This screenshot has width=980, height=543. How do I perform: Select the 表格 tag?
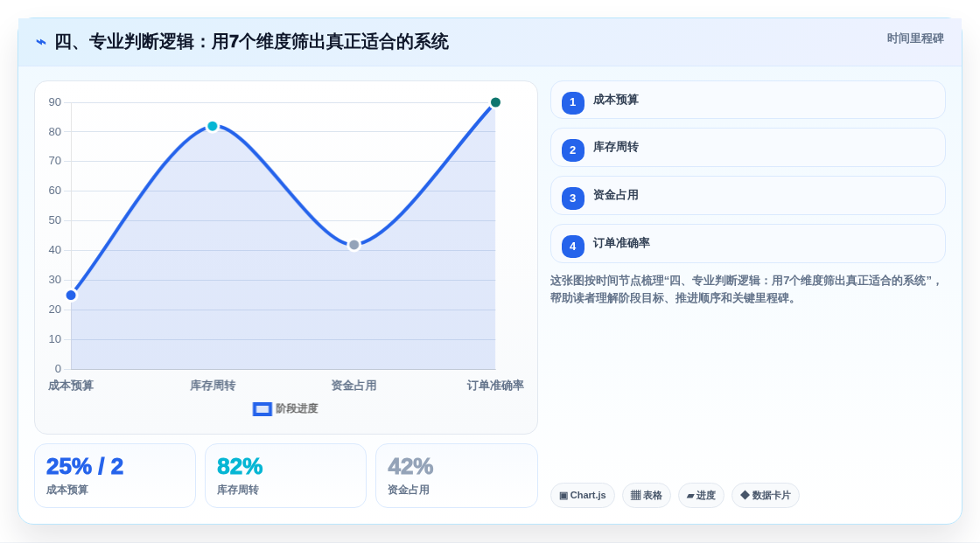647,496
